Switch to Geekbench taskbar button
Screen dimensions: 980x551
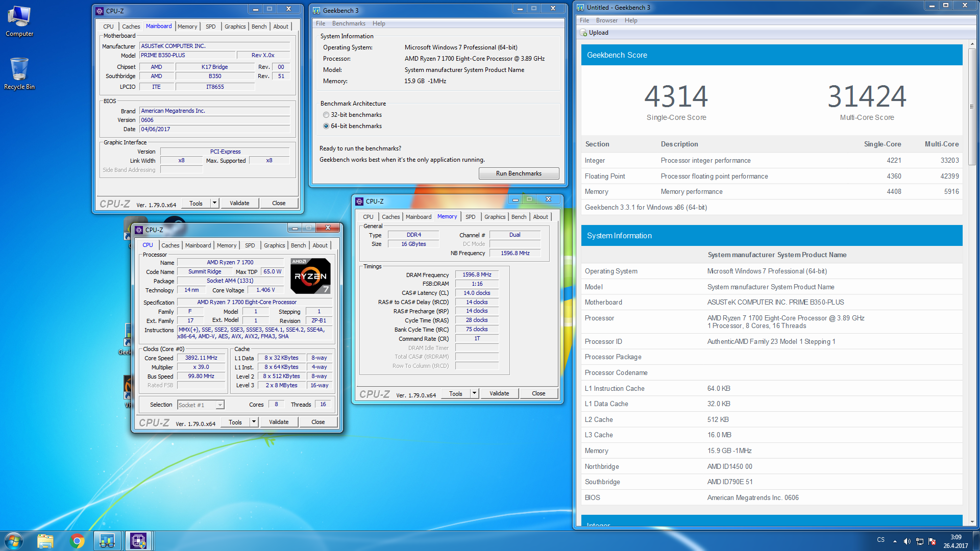[x=107, y=541]
